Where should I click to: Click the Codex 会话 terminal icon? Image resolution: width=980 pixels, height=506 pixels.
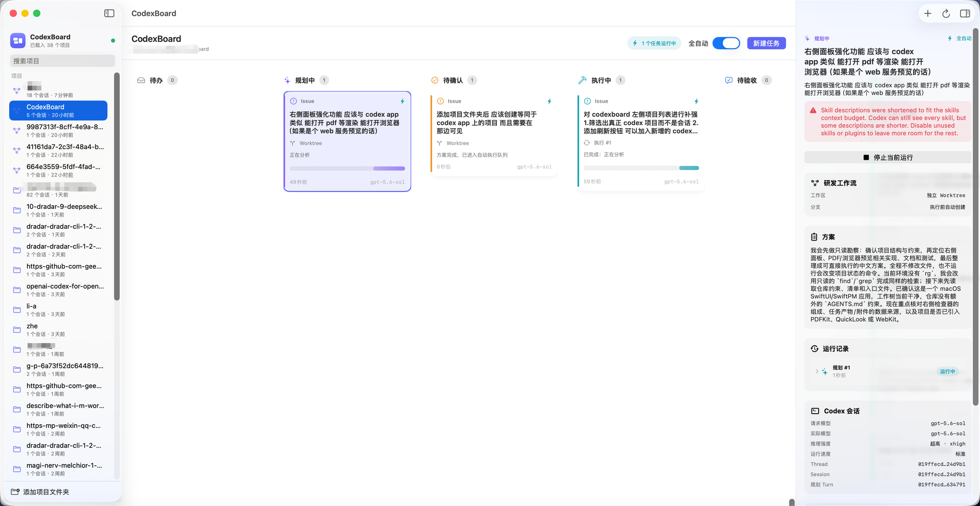point(815,411)
